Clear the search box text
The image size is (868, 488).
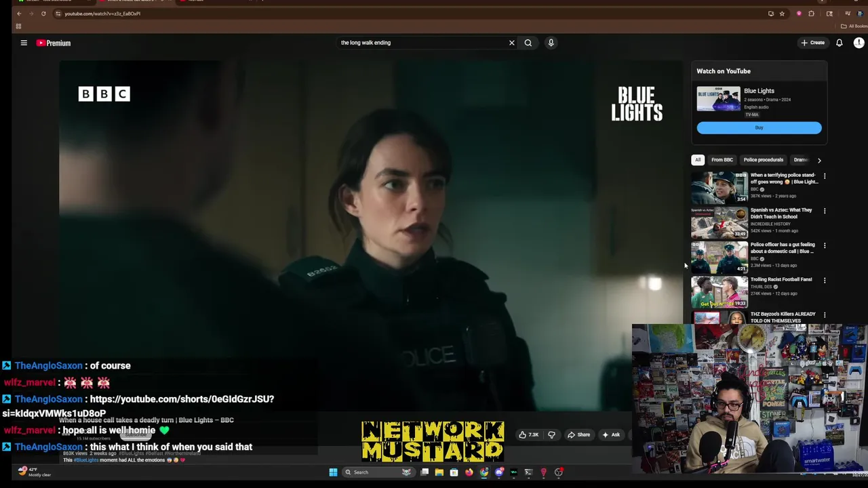click(x=512, y=43)
